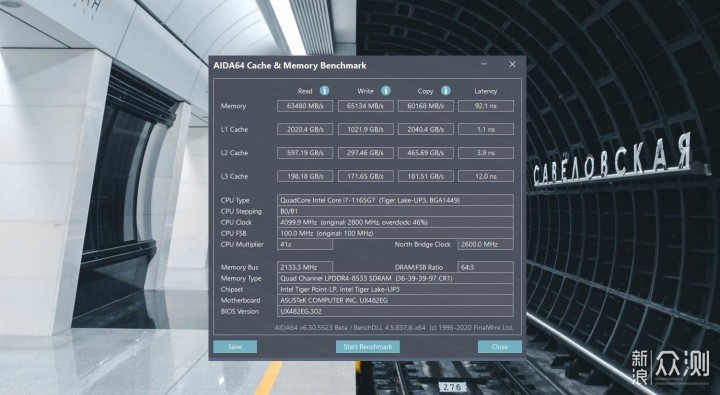Select the Memory Type field
The height and width of the screenshot is (395, 720).
pos(395,278)
